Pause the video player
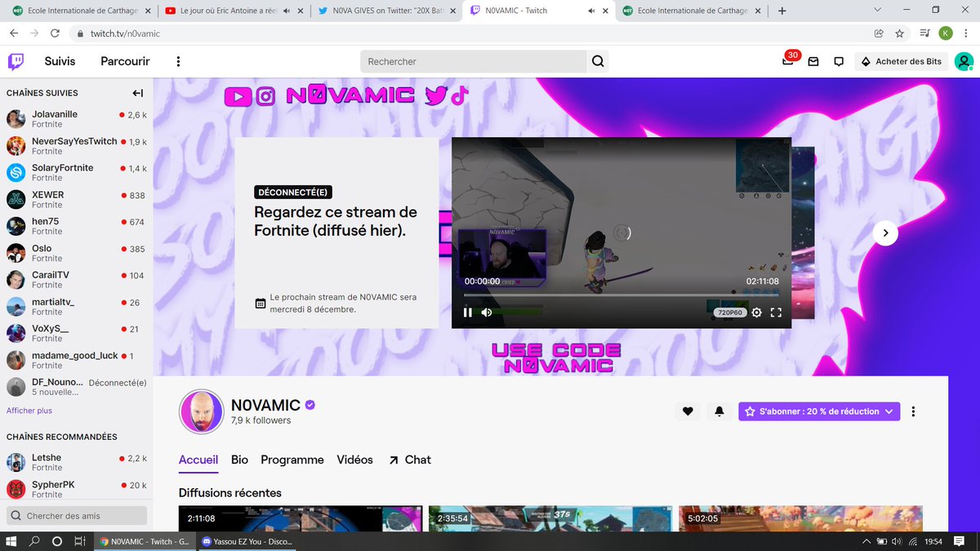Screen dimensions: 980x551 click(x=468, y=312)
